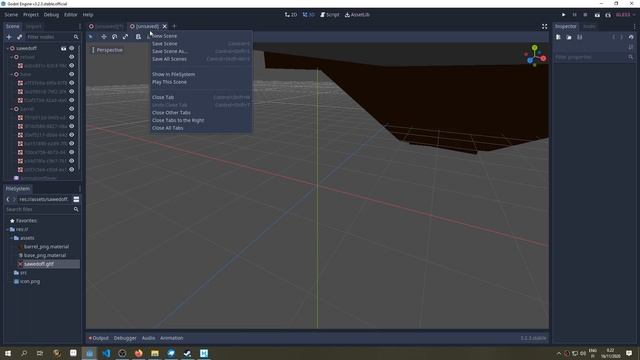The image size is (640, 360).
Task: Activate the Rotate Mode tool
Action: [x=115, y=37]
